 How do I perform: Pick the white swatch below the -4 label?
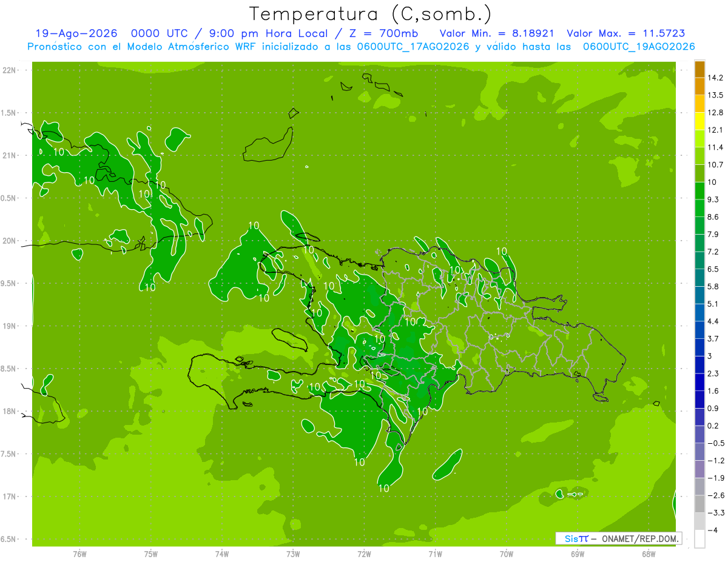699,539
